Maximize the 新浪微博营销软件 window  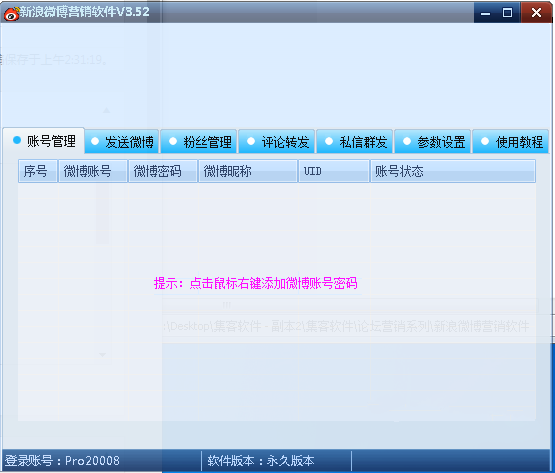(507, 13)
